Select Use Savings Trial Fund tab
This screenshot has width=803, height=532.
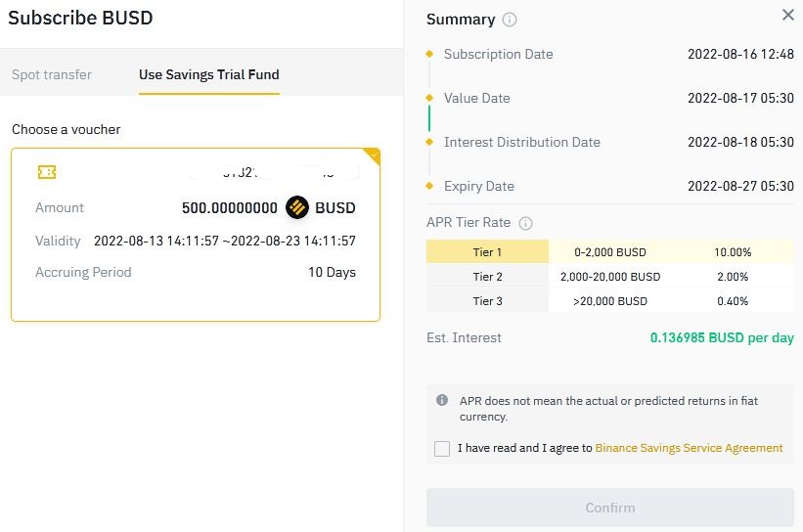[x=209, y=74]
